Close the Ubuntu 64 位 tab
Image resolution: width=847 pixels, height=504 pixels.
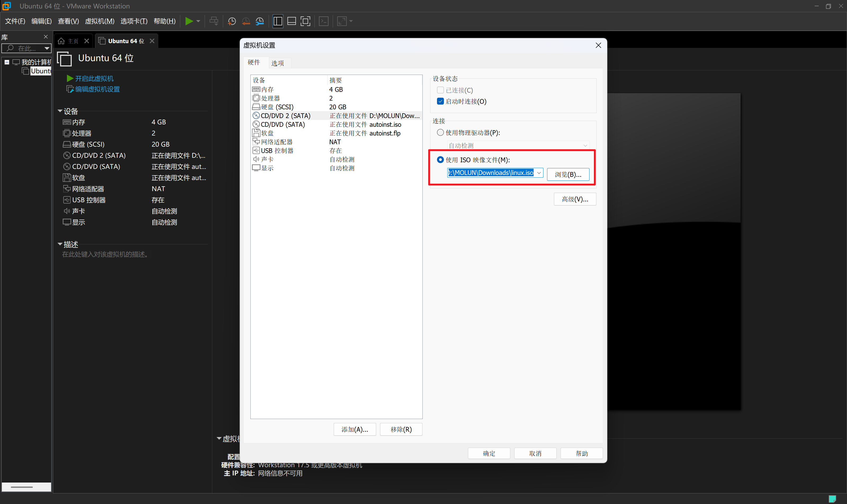[152, 41]
